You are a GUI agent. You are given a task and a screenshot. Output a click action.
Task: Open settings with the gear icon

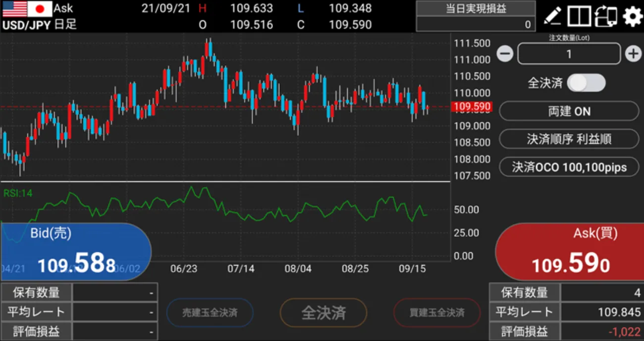pos(633,16)
